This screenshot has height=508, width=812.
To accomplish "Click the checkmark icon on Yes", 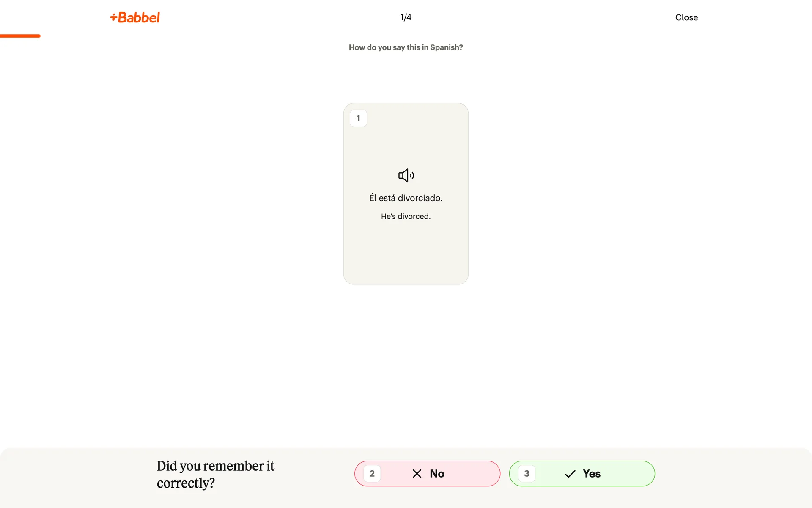I will click(x=570, y=474).
